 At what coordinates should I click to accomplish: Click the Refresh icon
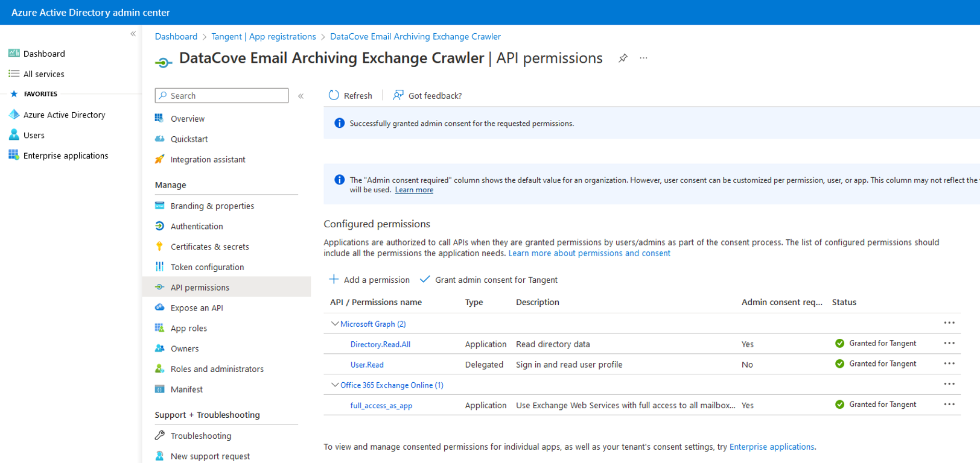pos(334,95)
